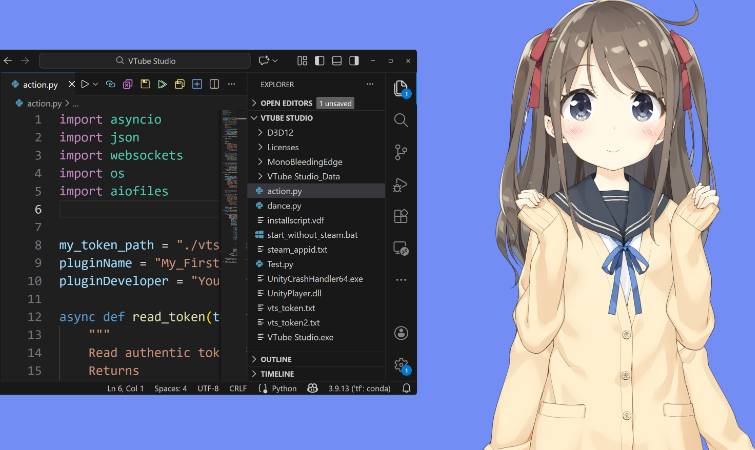Image resolution: width=755 pixels, height=450 pixels.
Task: Open start_without_steam.bat file
Action: pyautogui.click(x=316, y=235)
